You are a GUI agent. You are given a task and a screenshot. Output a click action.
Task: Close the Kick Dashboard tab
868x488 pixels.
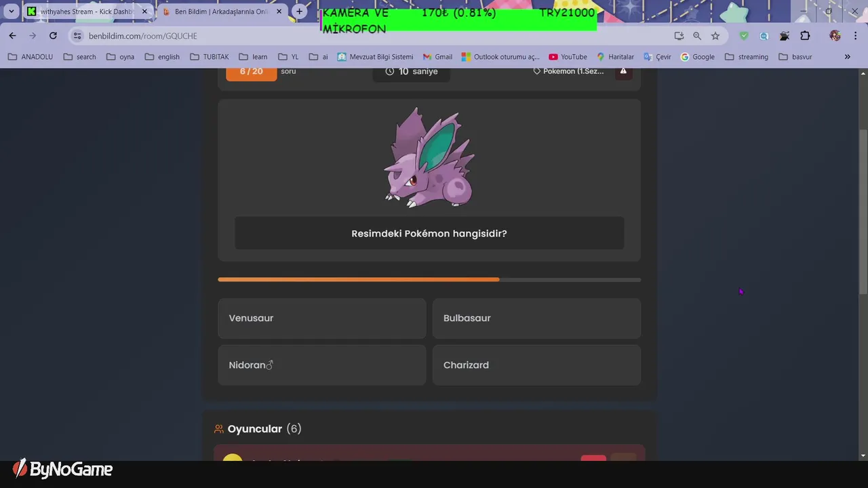click(x=144, y=12)
